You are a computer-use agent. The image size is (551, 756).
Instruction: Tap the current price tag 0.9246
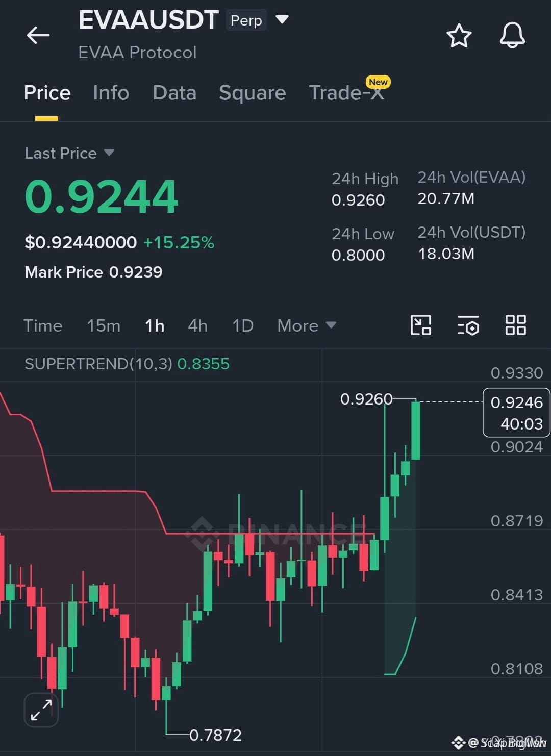pos(516,413)
